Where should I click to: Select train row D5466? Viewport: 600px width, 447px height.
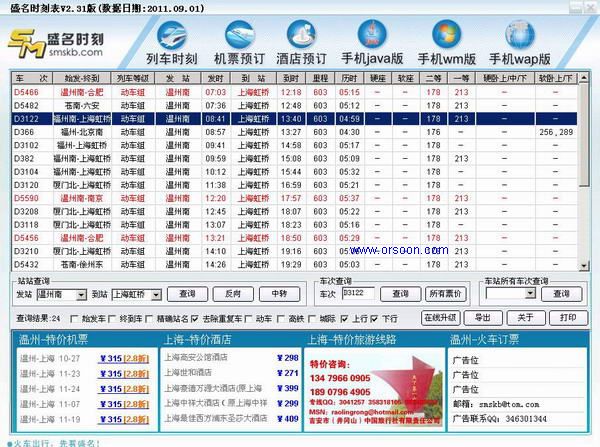tap(295, 92)
